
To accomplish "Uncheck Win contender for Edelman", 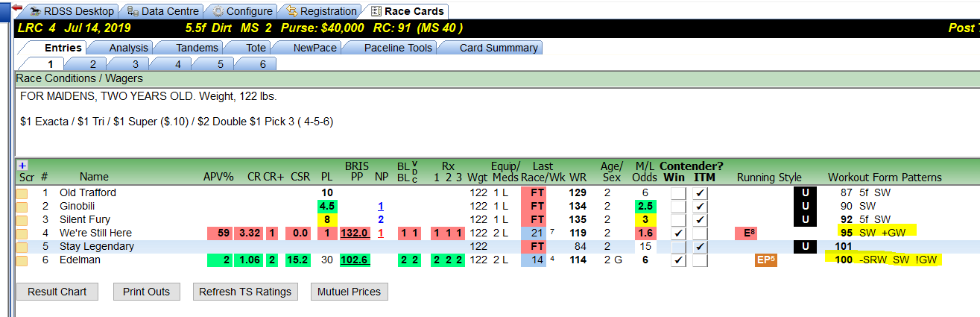I will point(679,260).
